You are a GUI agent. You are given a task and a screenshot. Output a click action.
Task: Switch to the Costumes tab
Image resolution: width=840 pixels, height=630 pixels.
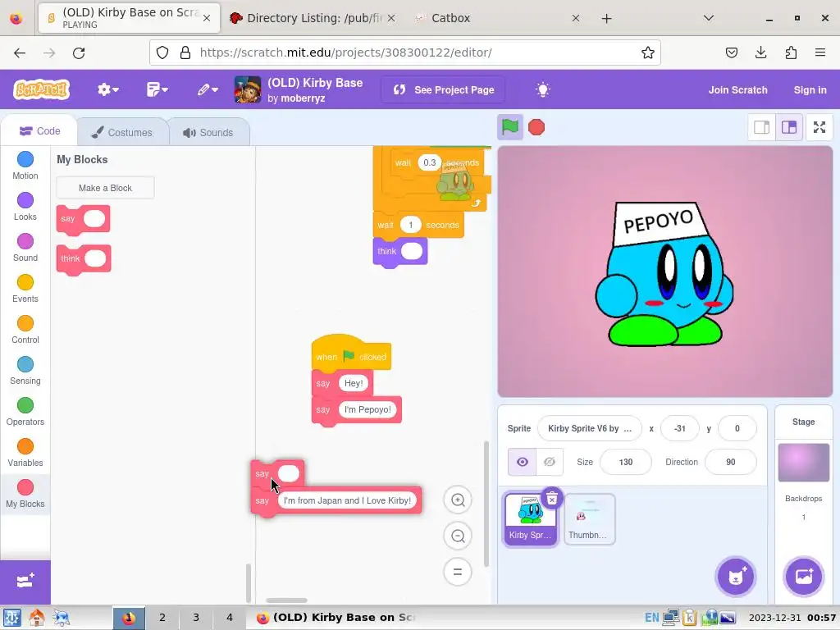point(122,132)
